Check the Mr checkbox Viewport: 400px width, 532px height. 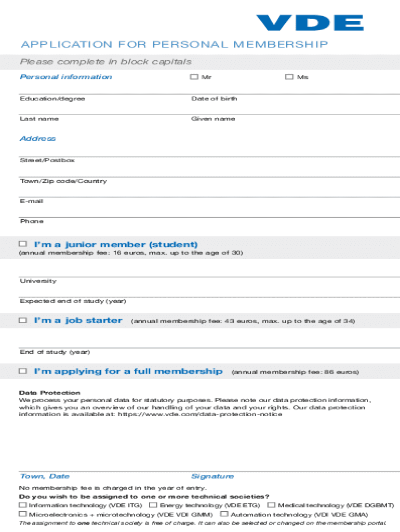[x=194, y=77]
